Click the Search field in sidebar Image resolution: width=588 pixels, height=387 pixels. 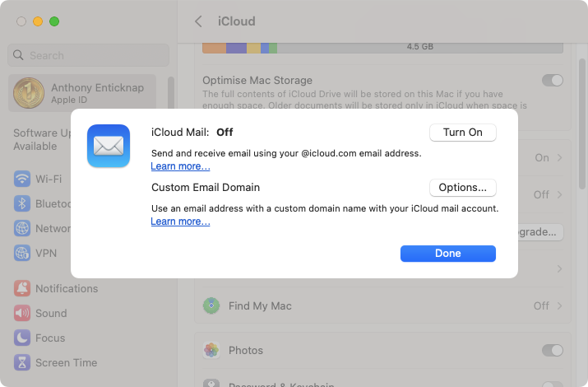[89, 55]
